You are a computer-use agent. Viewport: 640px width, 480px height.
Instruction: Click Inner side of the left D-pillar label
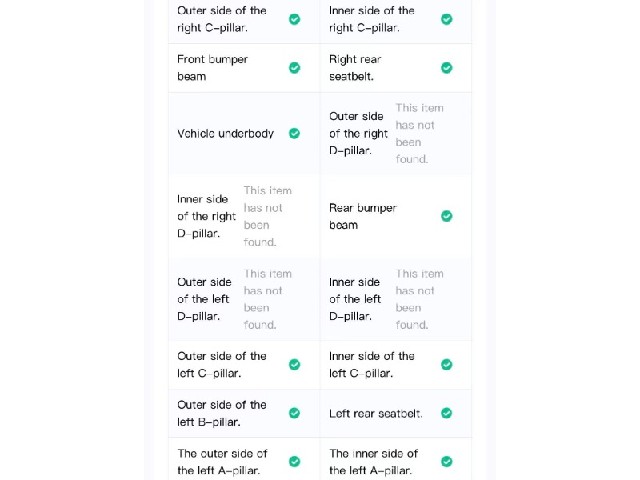point(355,299)
